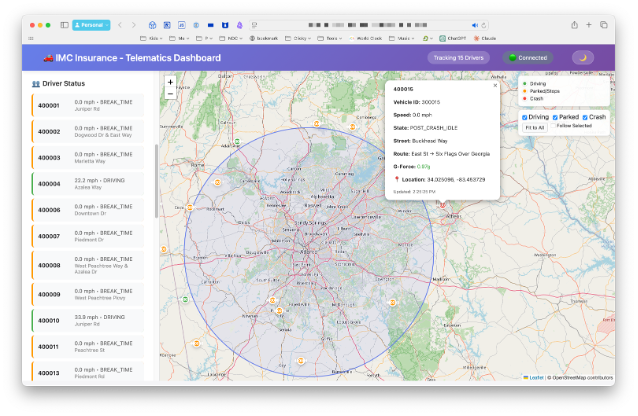The image size is (638, 416).
Task: Open a new tab with the plus icon
Action: (x=588, y=25)
